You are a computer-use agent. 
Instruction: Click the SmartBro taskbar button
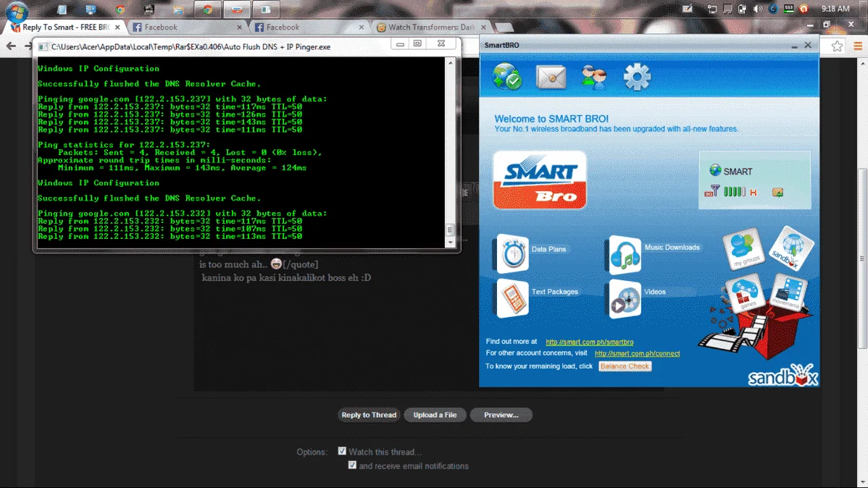[x=237, y=9]
